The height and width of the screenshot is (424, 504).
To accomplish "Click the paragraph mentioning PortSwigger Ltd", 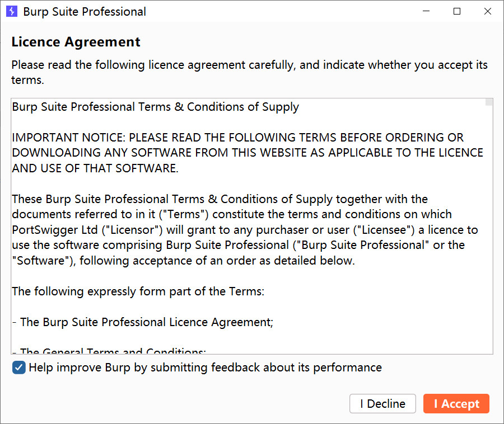I will 244,229.
